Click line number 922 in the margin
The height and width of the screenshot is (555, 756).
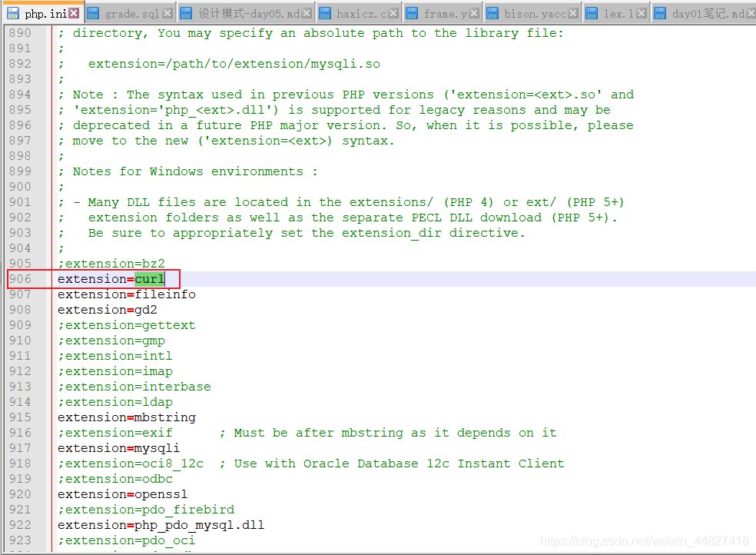click(x=20, y=524)
